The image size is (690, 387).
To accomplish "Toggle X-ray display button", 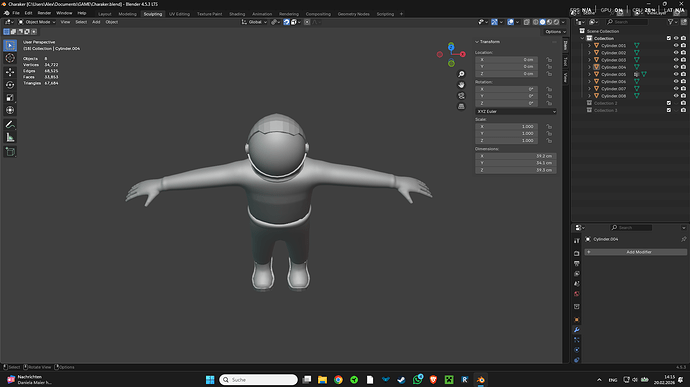I will tap(527, 22).
